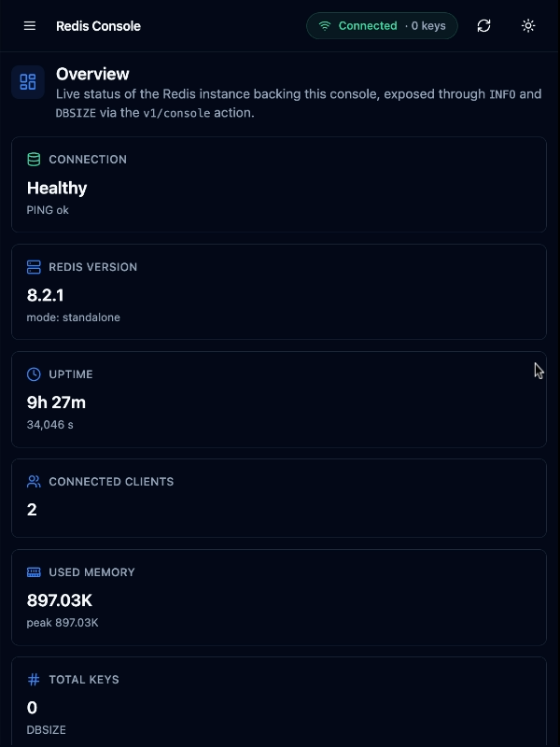Click the users icon for Connected Clients
The image size is (560, 747).
coord(34,481)
